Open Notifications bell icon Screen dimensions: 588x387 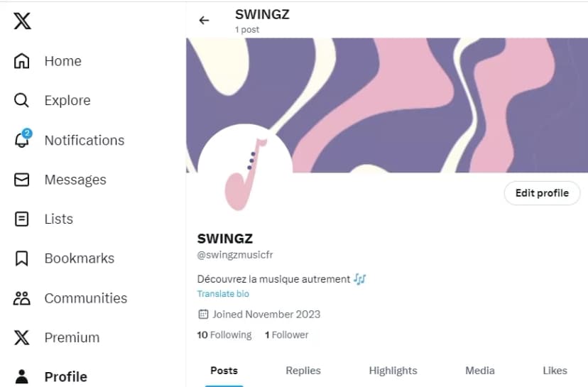click(22, 140)
